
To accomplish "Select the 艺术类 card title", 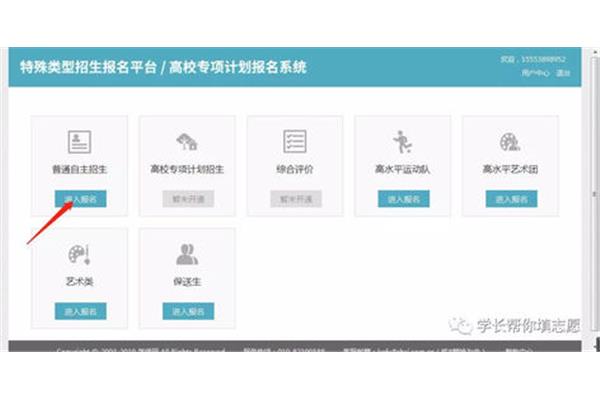I will coord(79,282).
